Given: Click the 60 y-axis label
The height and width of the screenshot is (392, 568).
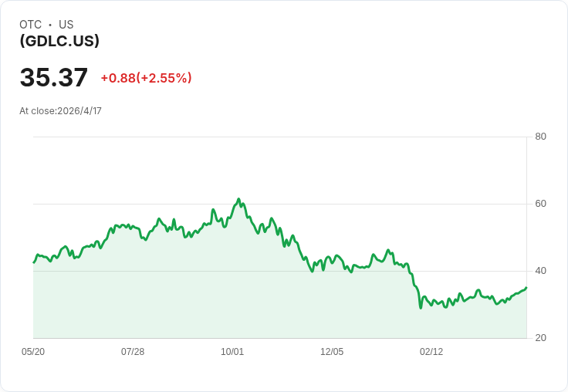Looking at the screenshot, I should coord(540,204).
